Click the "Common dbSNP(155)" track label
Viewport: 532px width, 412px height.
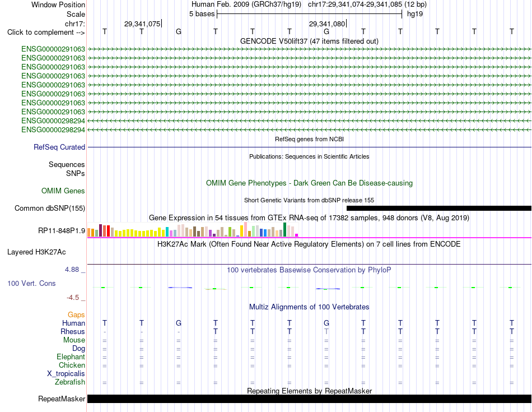click(50, 208)
